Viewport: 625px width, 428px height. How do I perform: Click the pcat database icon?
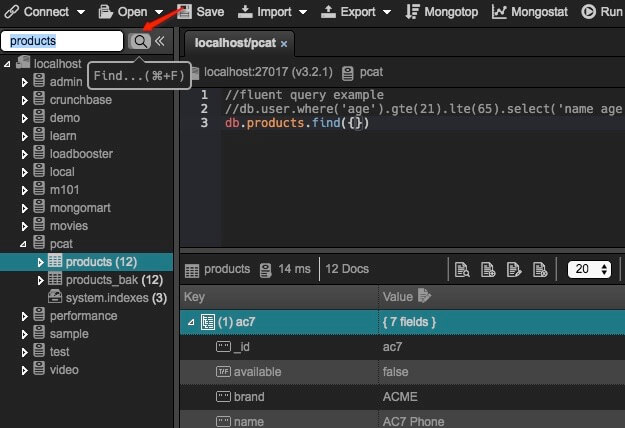click(39, 242)
